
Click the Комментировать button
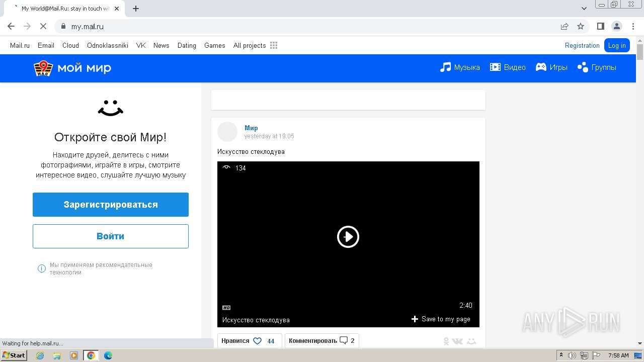(322, 341)
